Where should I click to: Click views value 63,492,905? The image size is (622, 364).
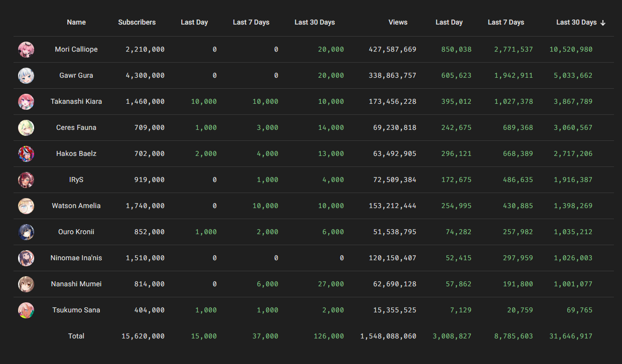click(395, 153)
